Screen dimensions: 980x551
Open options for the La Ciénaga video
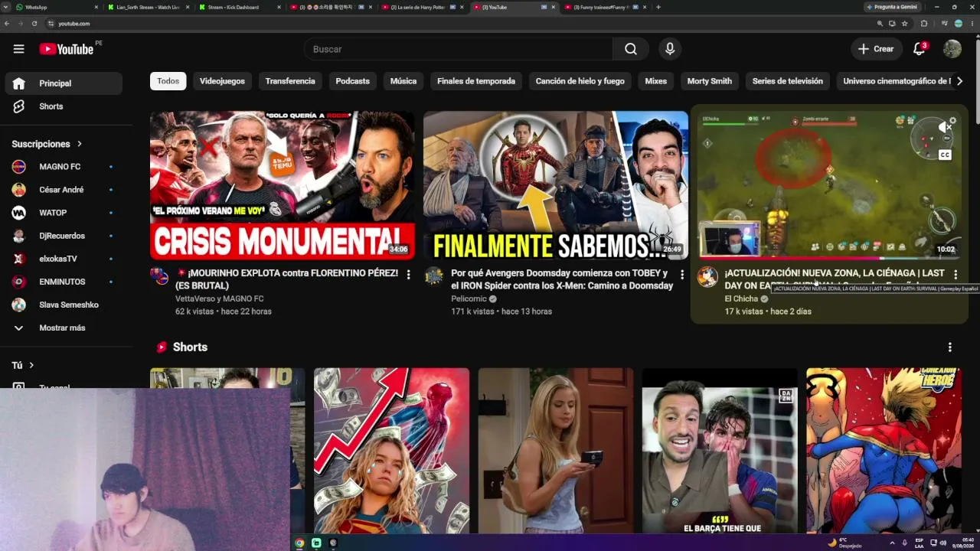pyautogui.click(x=955, y=274)
